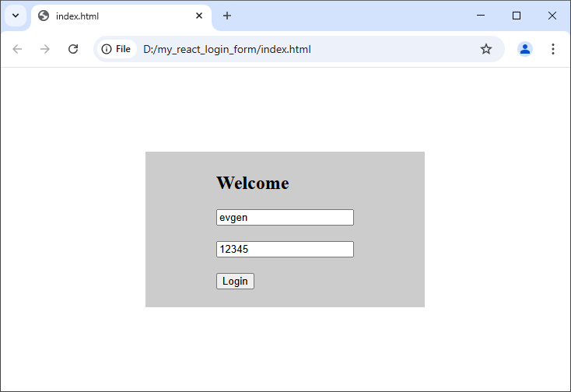571x392 pixels.
Task: Close the browser window
Action: pos(552,16)
